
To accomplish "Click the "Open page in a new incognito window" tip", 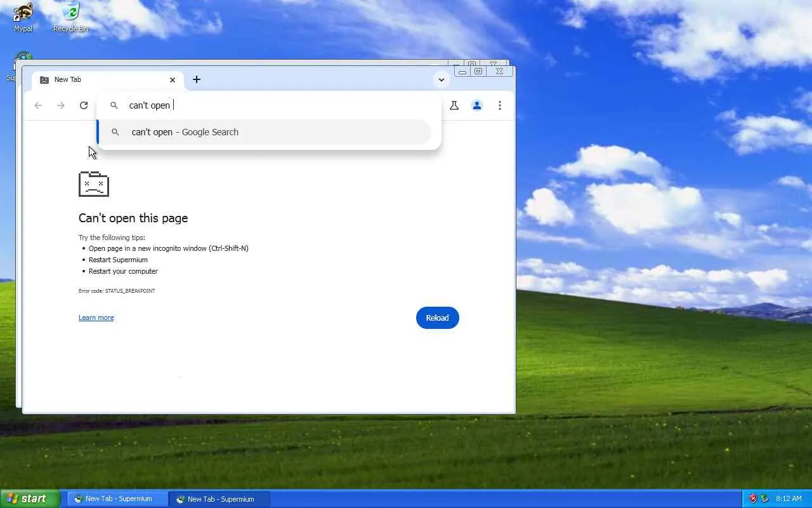I will [x=169, y=248].
